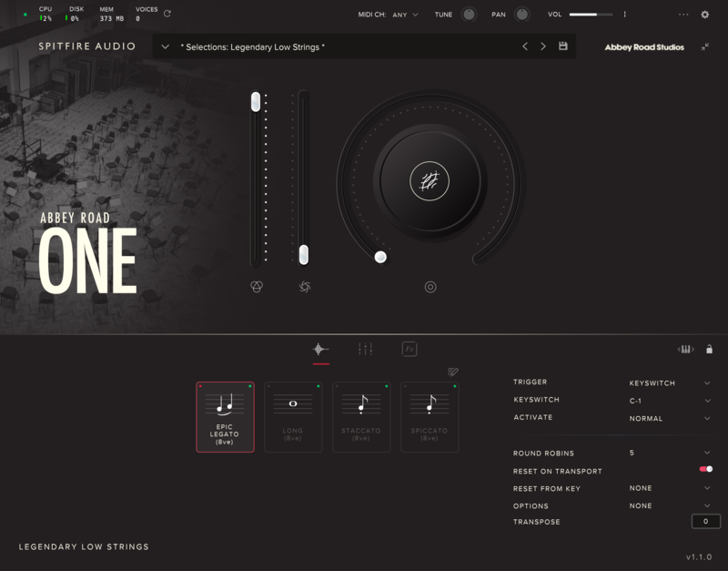Click the center emblem on big knob
This screenshot has width=728, height=571.
coord(430,181)
